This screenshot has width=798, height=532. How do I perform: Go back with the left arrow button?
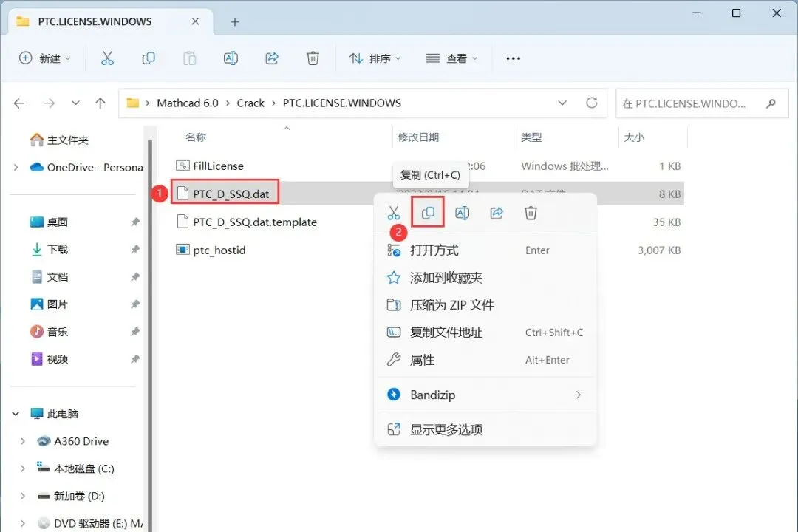click(19, 103)
